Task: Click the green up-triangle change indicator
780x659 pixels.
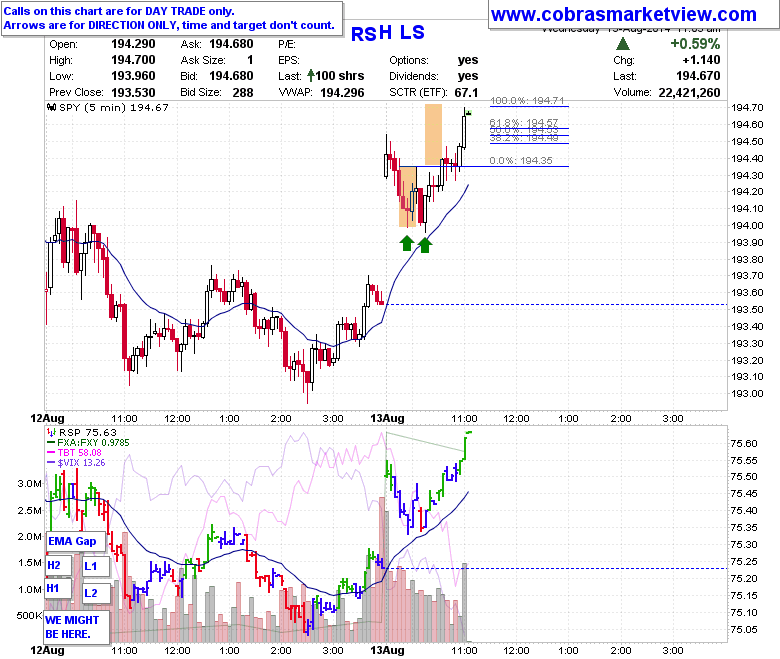Action: [623, 44]
